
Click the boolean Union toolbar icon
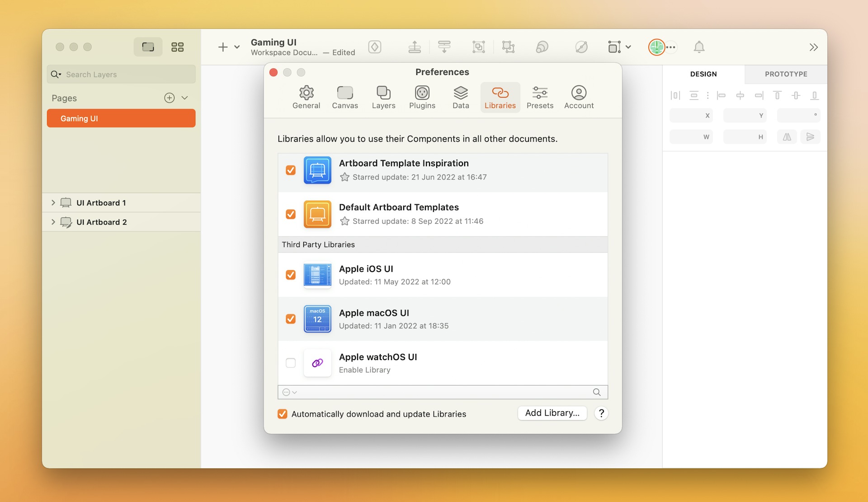(542, 47)
